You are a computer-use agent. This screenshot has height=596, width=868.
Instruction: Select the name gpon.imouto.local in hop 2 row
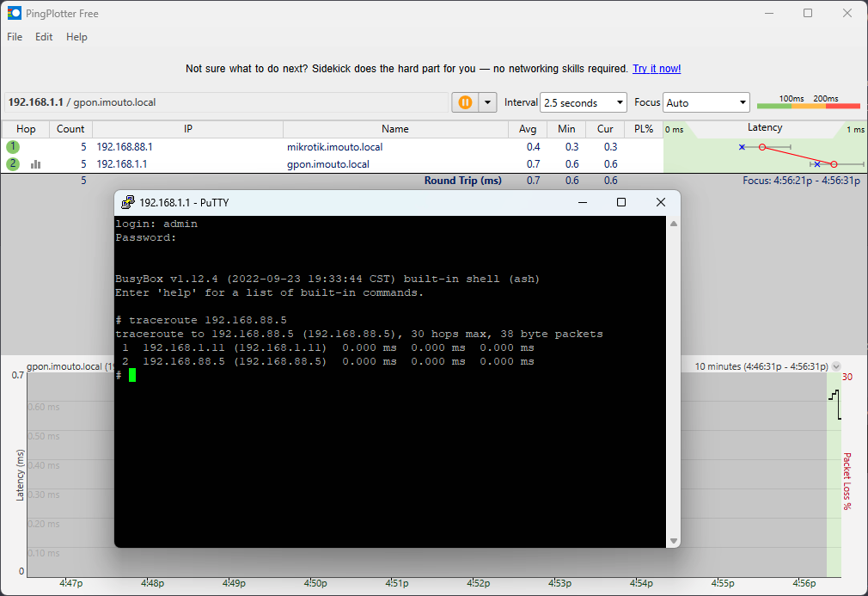[328, 164]
